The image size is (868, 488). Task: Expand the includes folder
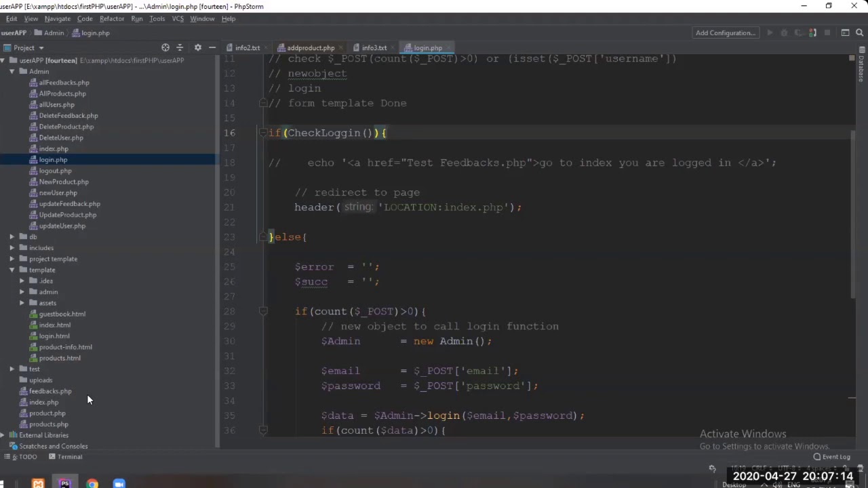point(12,248)
